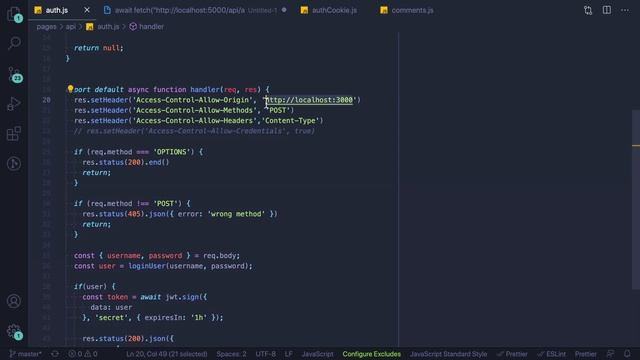Click the ESLint status item
640x360 pixels.
click(x=551, y=354)
